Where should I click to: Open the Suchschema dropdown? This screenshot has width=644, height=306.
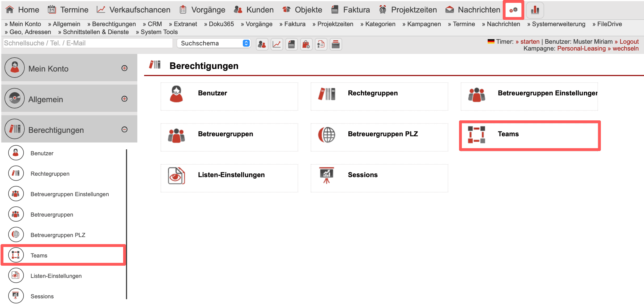pyautogui.click(x=214, y=43)
